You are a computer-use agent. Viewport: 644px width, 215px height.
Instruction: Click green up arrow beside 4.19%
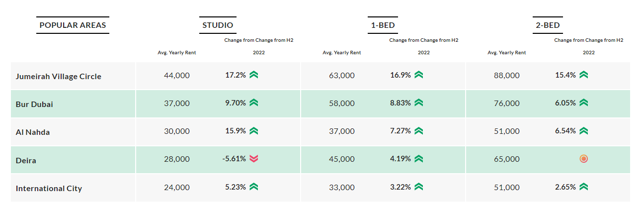pos(419,159)
